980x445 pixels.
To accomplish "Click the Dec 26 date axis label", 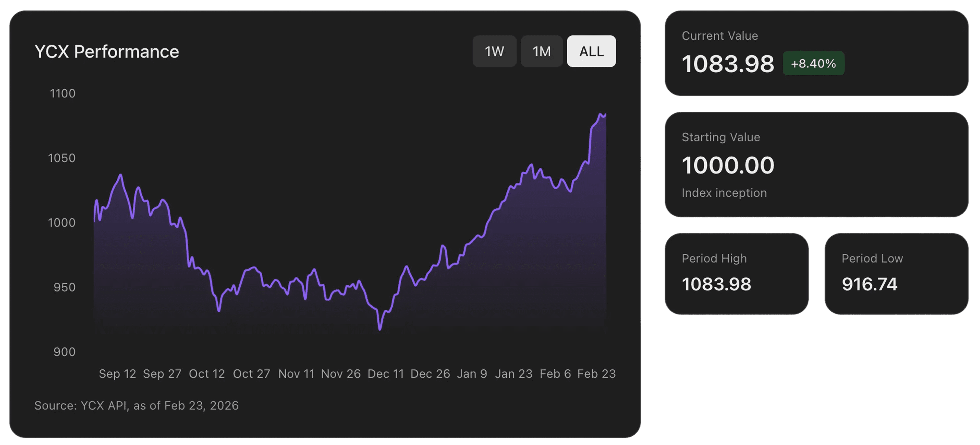I will [x=430, y=374].
